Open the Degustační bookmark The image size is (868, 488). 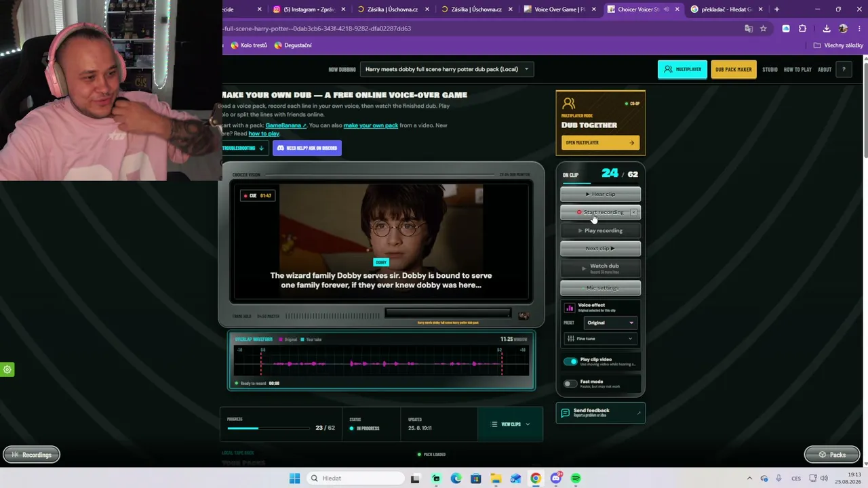point(293,45)
